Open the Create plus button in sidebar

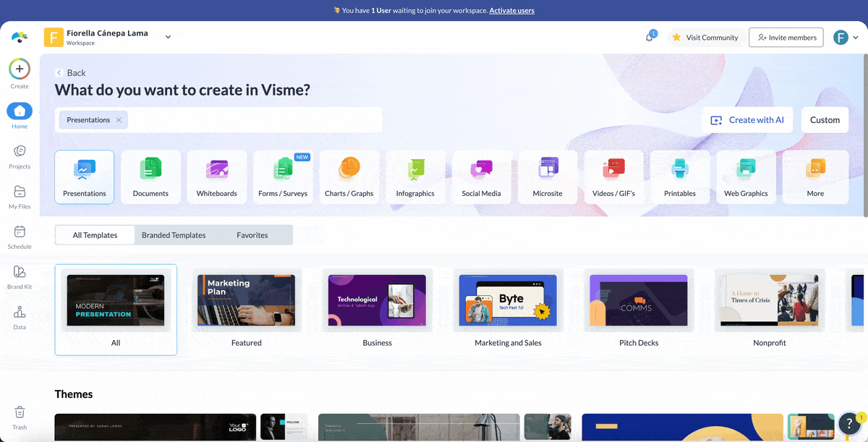click(20, 69)
